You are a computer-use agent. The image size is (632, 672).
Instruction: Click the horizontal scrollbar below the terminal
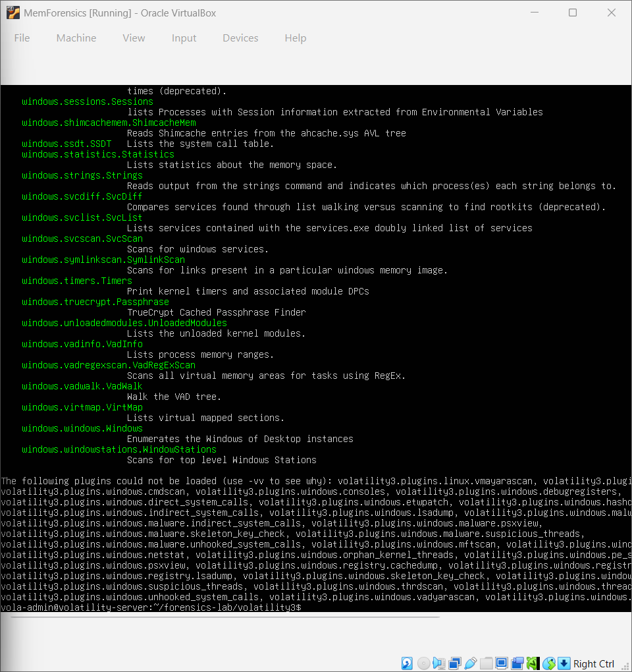[225, 617]
